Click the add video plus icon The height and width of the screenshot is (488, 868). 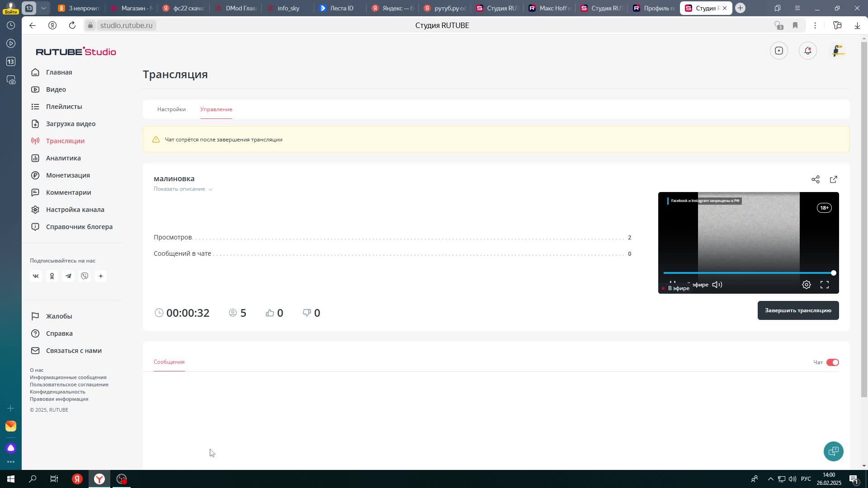778,51
